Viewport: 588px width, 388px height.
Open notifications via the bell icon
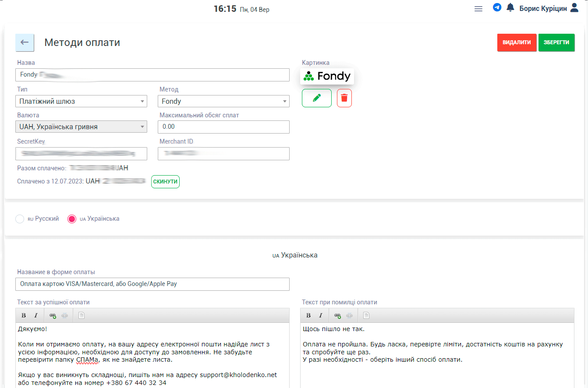pos(510,7)
